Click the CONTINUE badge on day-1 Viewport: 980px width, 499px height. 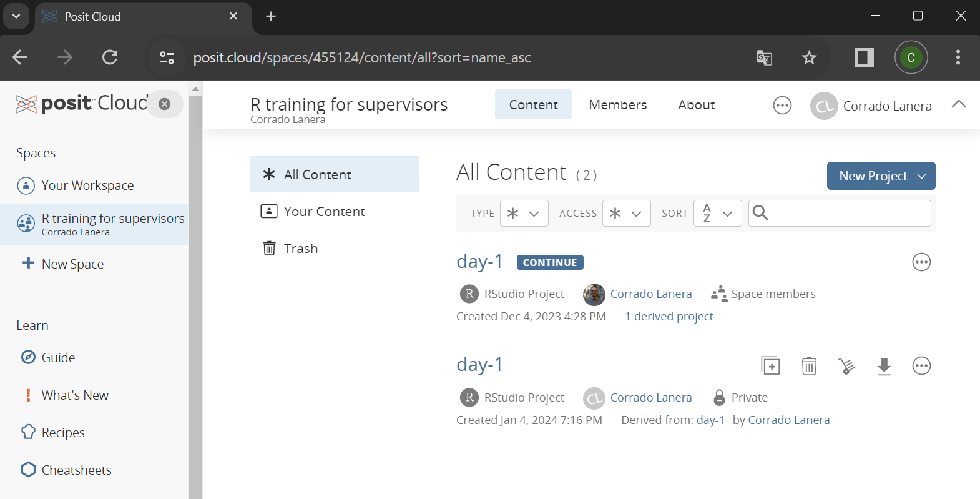550,262
